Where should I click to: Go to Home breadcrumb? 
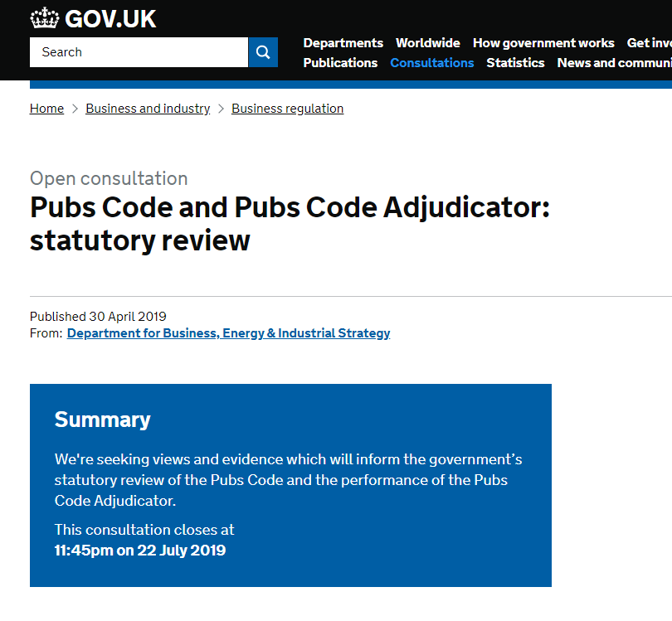[x=46, y=109]
